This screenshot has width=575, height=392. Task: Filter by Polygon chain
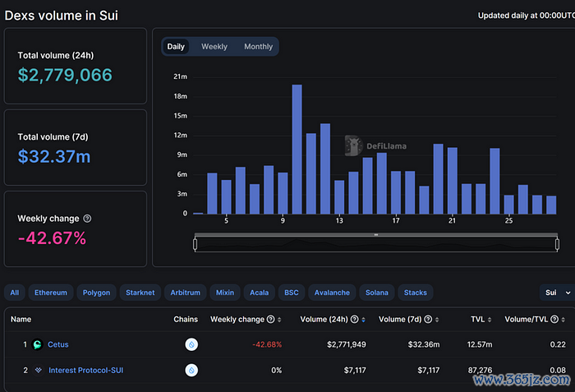[96, 293]
